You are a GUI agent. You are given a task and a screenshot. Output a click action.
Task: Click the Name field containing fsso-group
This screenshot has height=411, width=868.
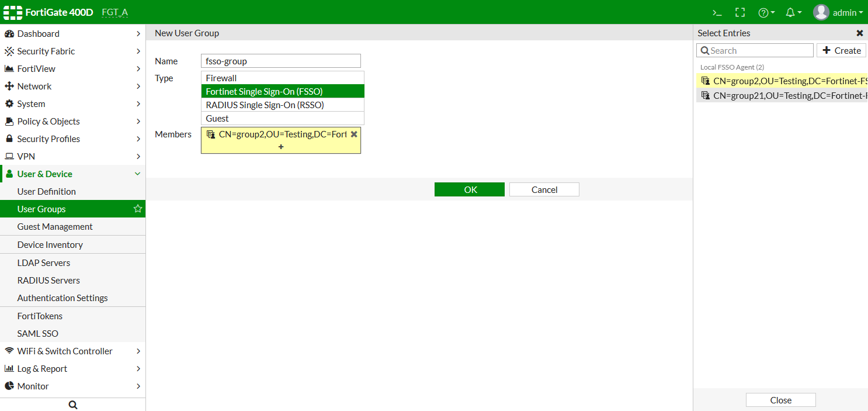click(x=281, y=61)
